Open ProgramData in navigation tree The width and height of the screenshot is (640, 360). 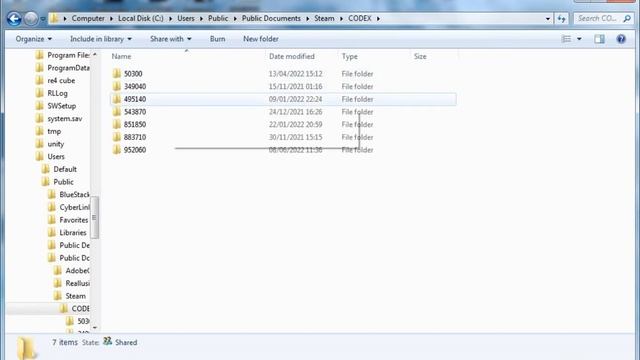[x=62, y=68]
